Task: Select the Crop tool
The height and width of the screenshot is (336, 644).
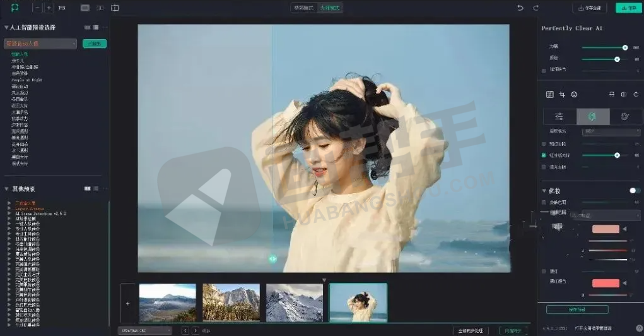Action: tap(562, 95)
